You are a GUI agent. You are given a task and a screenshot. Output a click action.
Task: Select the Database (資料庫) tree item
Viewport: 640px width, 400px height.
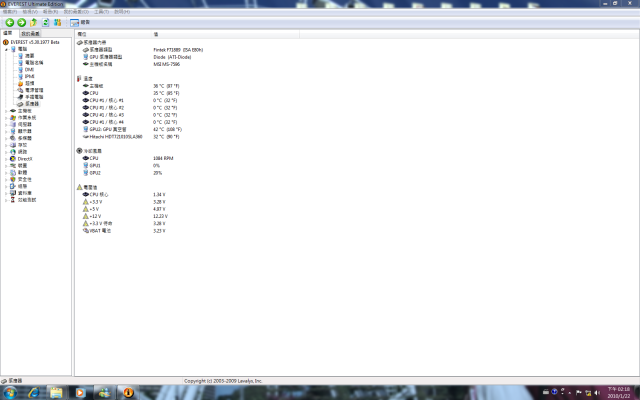21,193
